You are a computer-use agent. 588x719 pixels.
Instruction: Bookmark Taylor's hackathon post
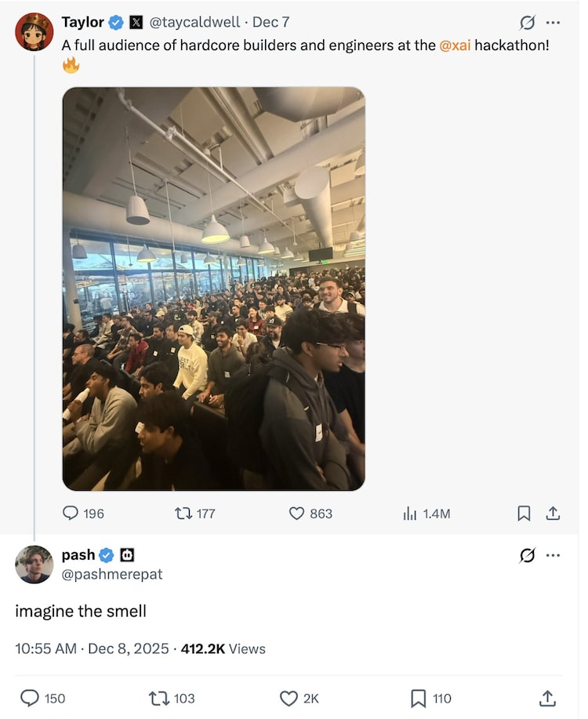click(x=524, y=513)
